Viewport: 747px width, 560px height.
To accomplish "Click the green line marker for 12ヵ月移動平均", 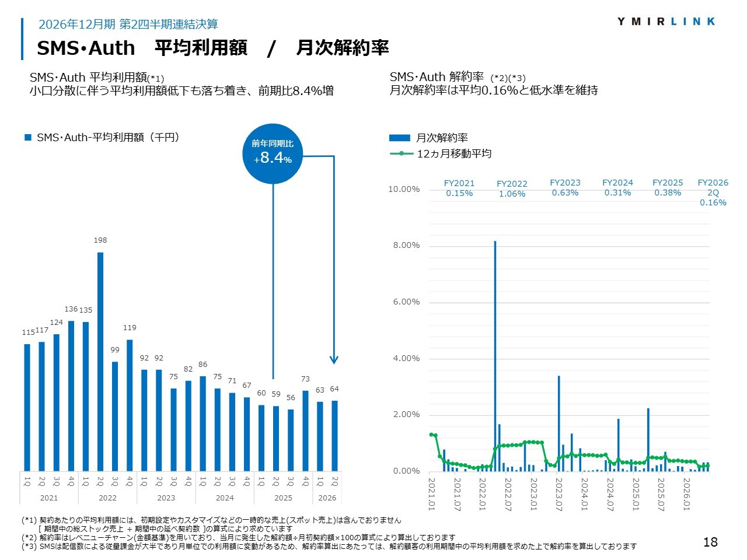I will click(402, 154).
